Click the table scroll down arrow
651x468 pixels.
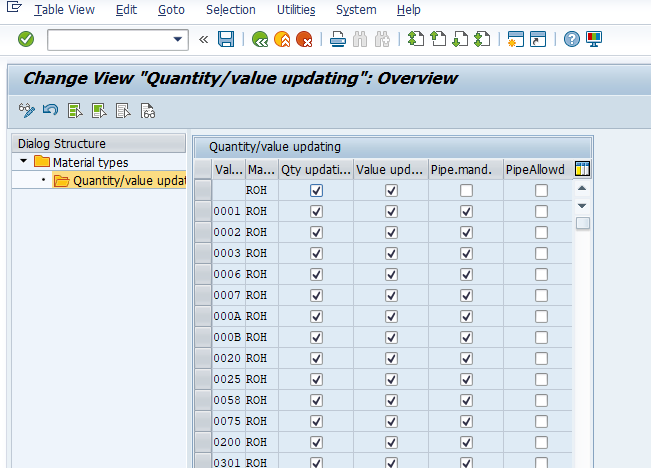coord(583,206)
